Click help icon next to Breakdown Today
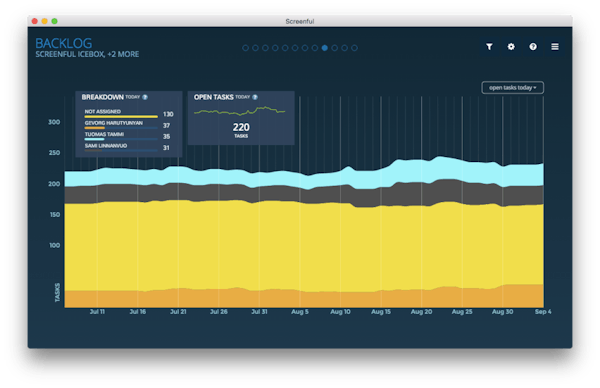600x388 pixels. 145,97
